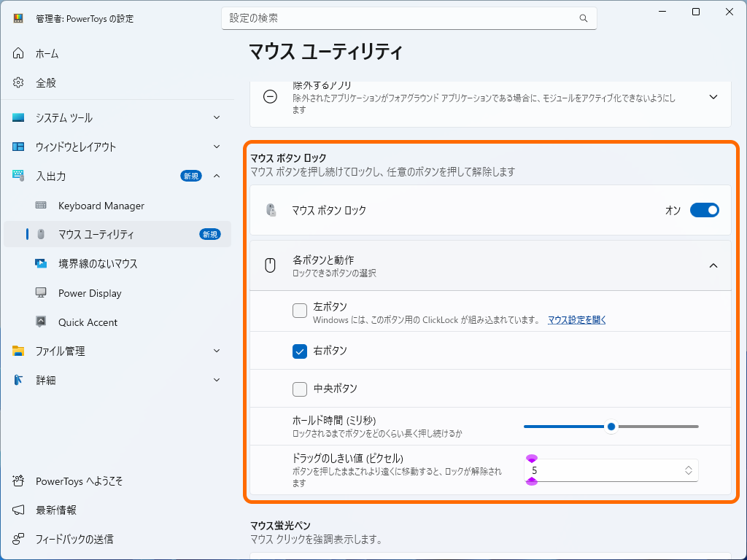Expand the 除外するアプリ section chevron
Image resolution: width=747 pixels, height=560 pixels.
pyautogui.click(x=713, y=97)
